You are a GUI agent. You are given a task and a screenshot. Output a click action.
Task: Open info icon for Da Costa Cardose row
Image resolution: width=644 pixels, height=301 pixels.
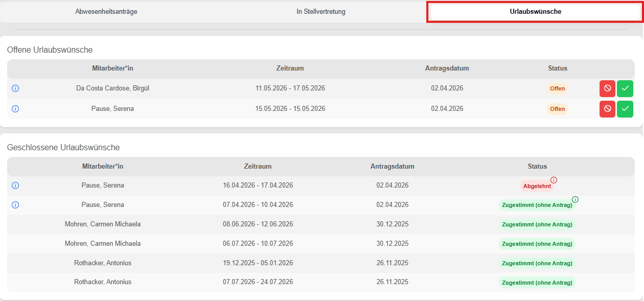tap(15, 88)
